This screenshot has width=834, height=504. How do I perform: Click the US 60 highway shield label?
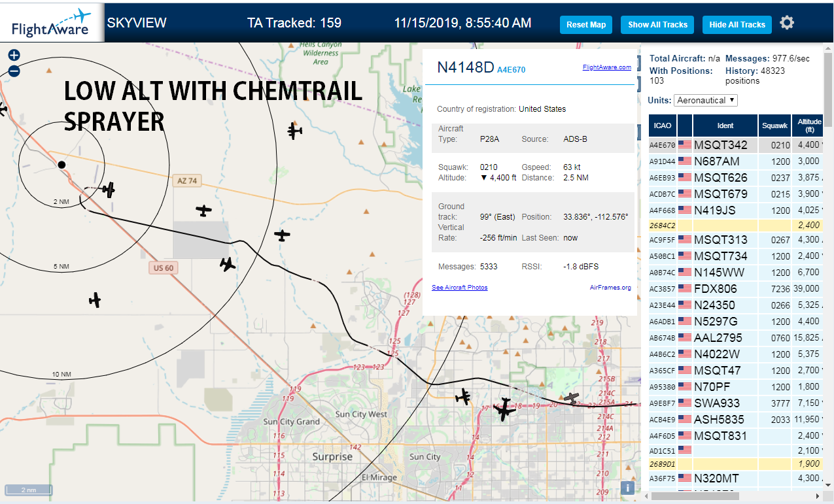pyautogui.click(x=164, y=268)
